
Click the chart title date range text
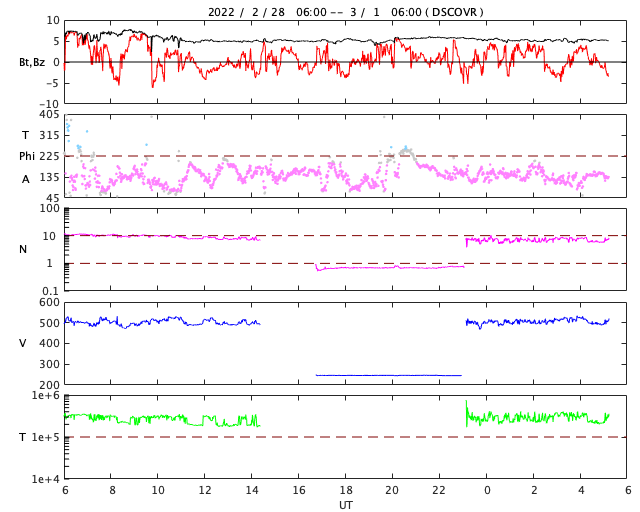coord(345,12)
